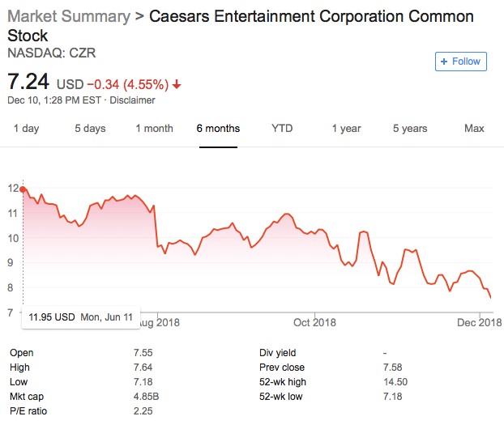This screenshot has width=504, height=425.
Task: Click the red chart data point marker
Action: click(23, 189)
